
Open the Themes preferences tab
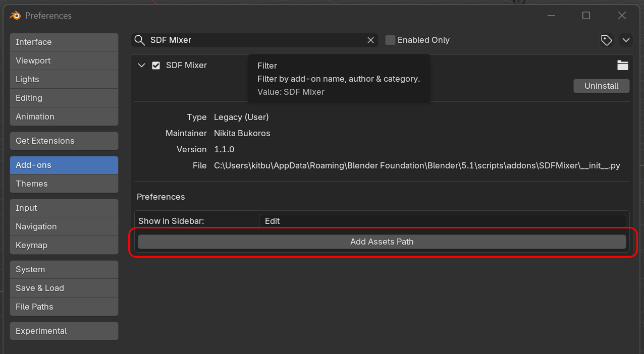tap(64, 184)
